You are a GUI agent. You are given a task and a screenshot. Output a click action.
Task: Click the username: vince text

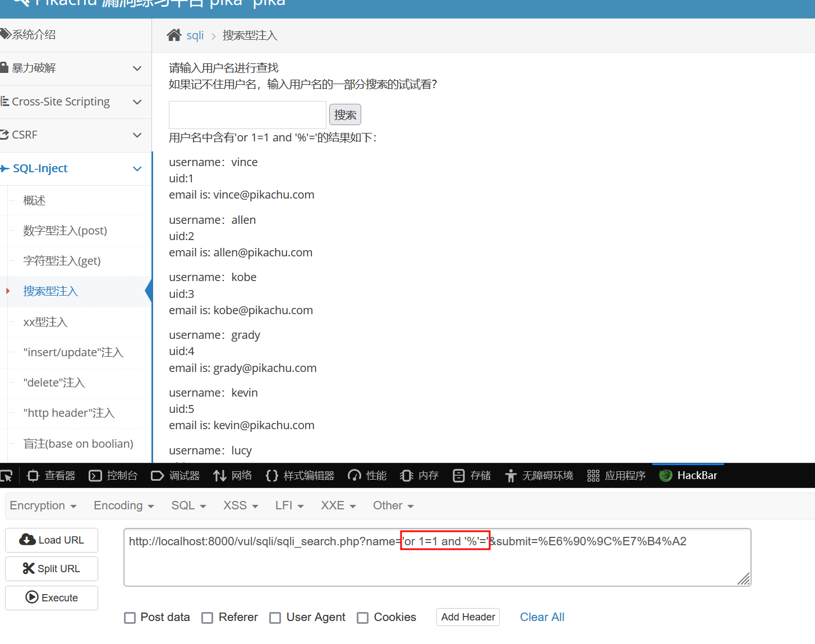pyautogui.click(x=213, y=162)
